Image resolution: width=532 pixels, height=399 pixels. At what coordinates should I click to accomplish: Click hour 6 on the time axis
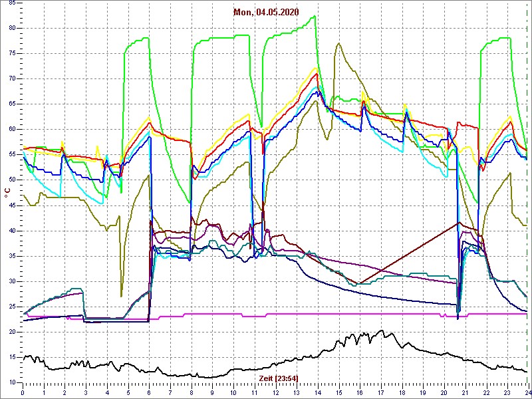click(x=149, y=393)
